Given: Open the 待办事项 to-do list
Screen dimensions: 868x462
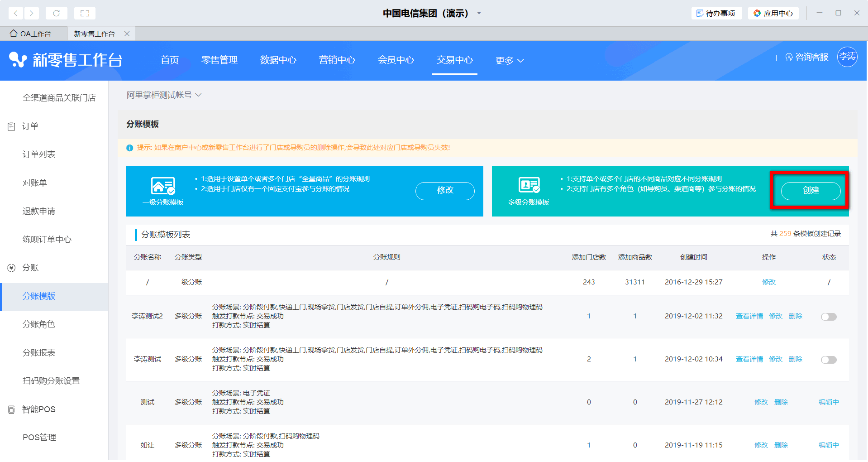Looking at the screenshot, I should [716, 13].
